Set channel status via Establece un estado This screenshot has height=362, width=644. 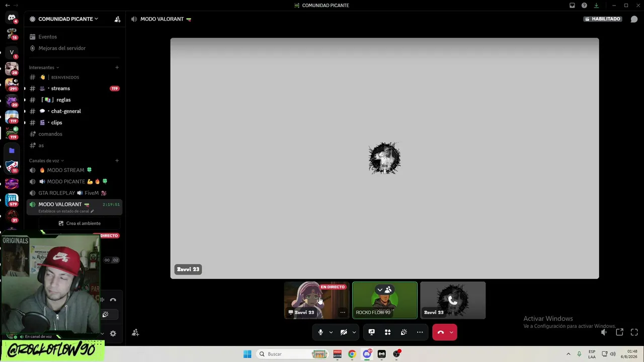(x=66, y=211)
